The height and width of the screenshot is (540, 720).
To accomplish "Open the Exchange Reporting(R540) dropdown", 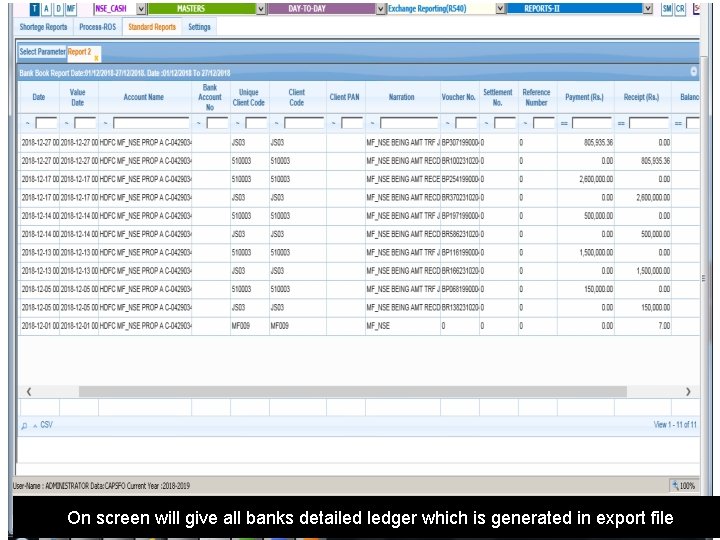I will (501, 9).
